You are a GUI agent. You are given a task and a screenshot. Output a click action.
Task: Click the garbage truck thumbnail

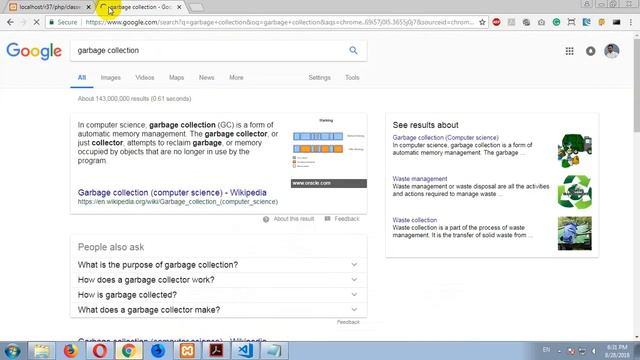pyautogui.click(x=574, y=151)
